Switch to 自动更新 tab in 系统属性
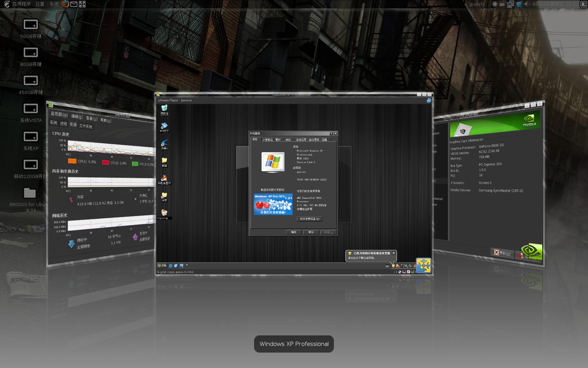The width and height of the screenshot is (588, 368). click(x=314, y=140)
